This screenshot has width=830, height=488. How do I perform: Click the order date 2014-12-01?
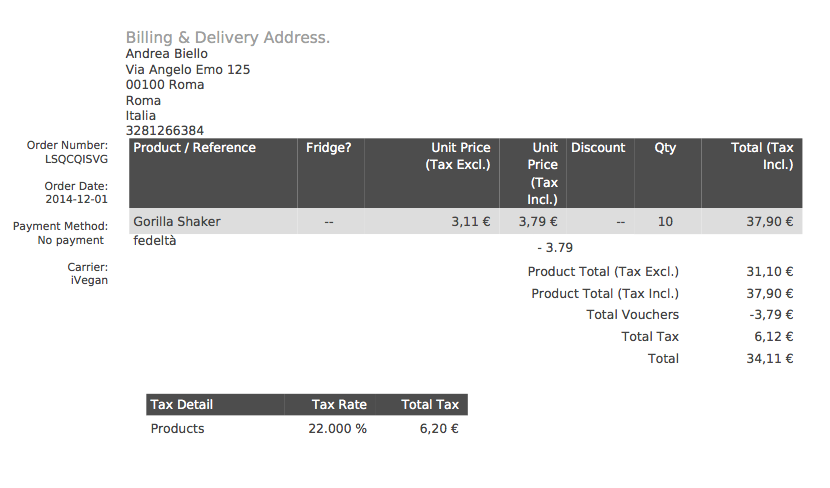click(76, 199)
